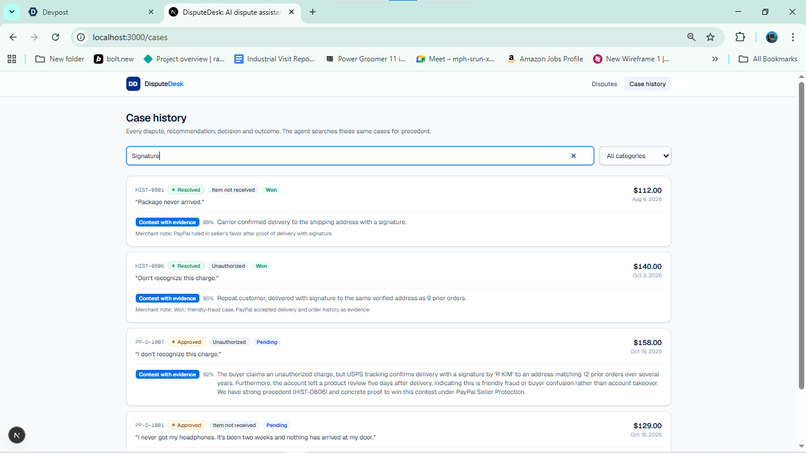The width and height of the screenshot is (806, 453).
Task: Open All Bookmarks folder
Action: [x=768, y=59]
